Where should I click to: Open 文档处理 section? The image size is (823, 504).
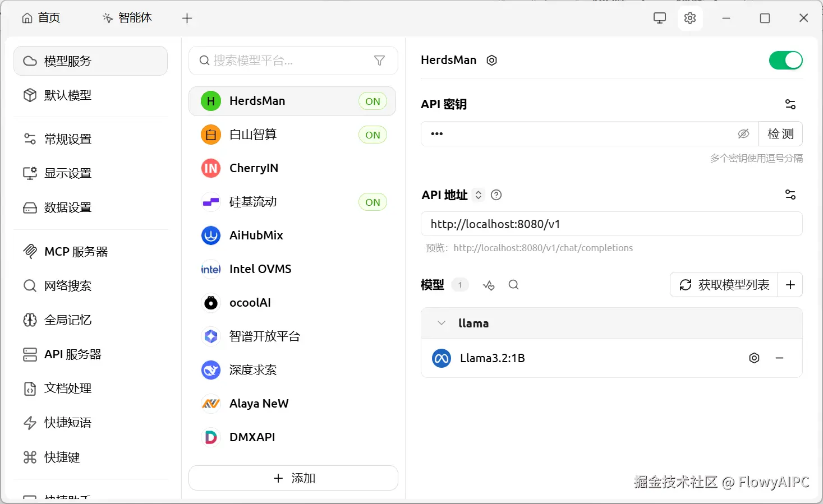coord(90,389)
